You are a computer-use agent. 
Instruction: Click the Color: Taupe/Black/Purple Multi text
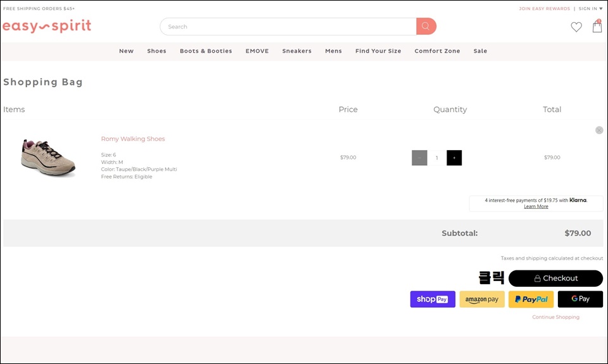click(x=139, y=170)
